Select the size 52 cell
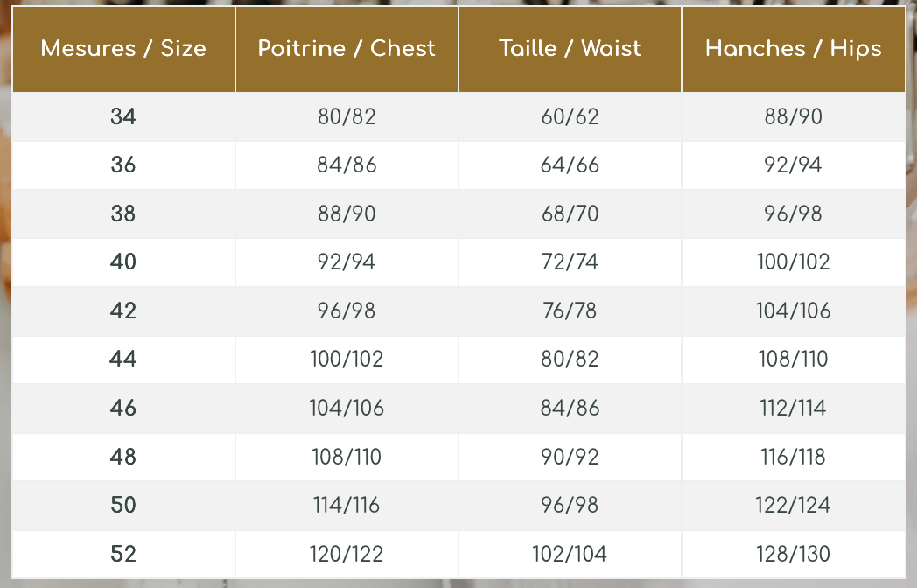The width and height of the screenshot is (917, 588). click(123, 554)
